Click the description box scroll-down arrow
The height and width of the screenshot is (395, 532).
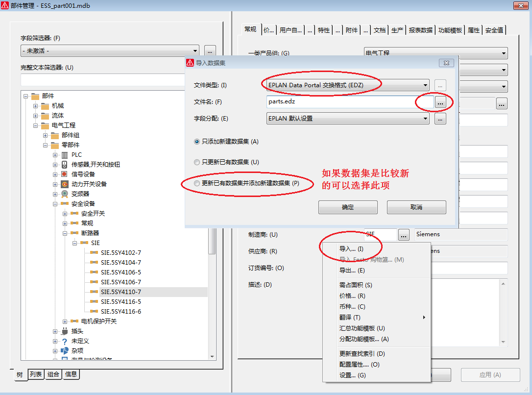[x=503, y=343]
